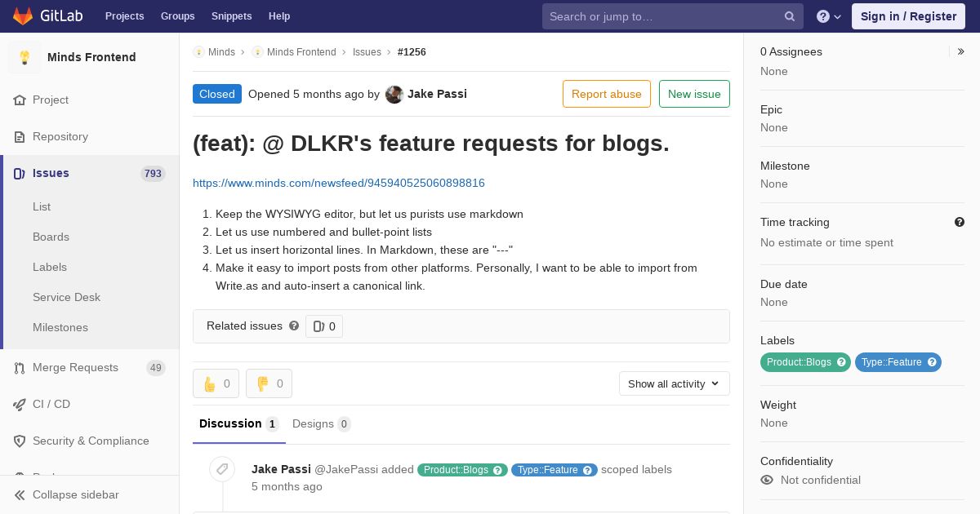Click the 793 issues count badge
This screenshot has width=980, height=514.
153,173
